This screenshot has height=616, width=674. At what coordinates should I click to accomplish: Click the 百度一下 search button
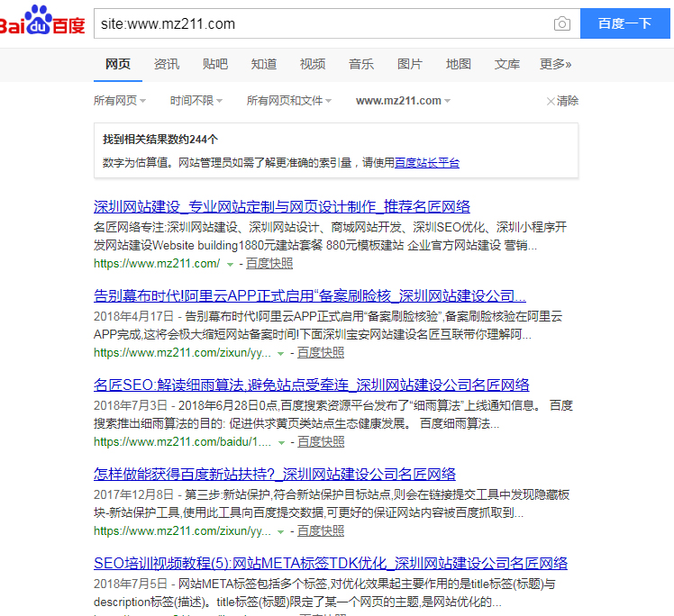(x=624, y=23)
